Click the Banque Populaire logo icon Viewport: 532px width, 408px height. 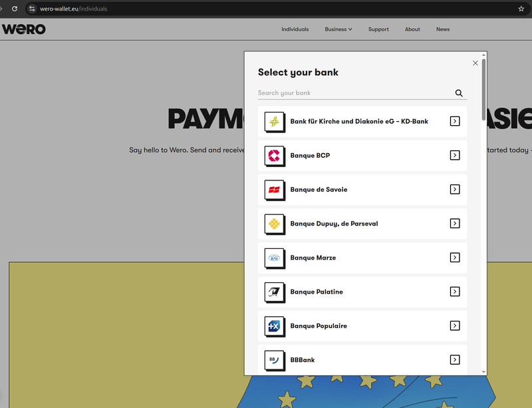[275, 326]
